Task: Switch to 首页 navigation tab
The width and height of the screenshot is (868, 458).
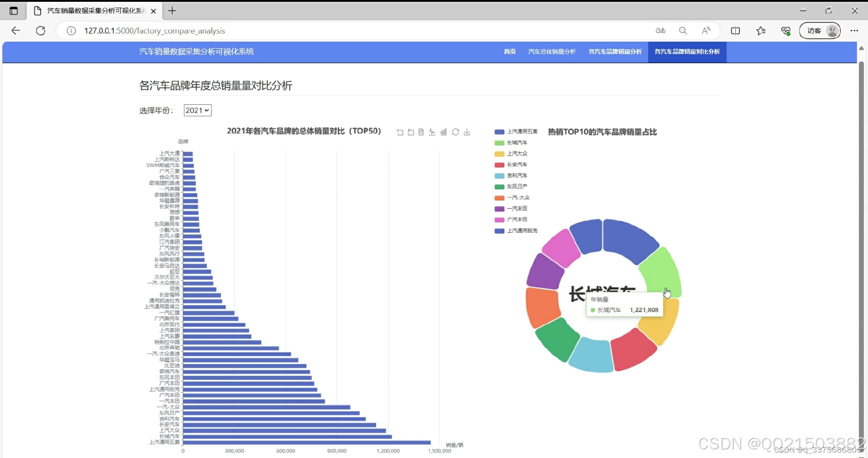Action: pos(509,51)
